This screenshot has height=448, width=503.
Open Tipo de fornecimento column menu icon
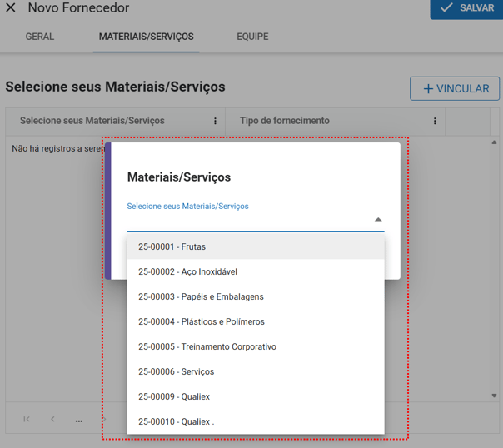pos(435,122)
